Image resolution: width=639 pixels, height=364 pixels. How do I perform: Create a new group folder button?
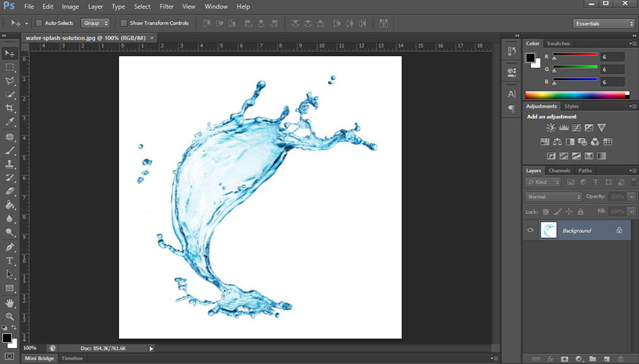(592, 359)
